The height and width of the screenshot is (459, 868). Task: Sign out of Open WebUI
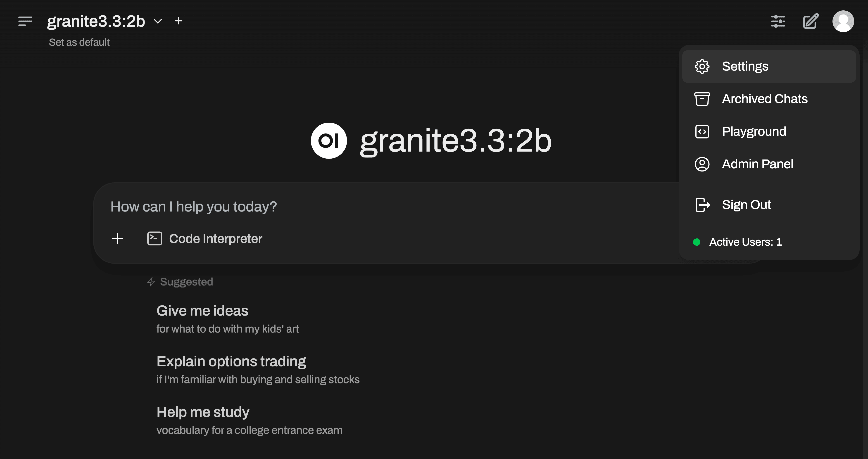coord(747,205)
